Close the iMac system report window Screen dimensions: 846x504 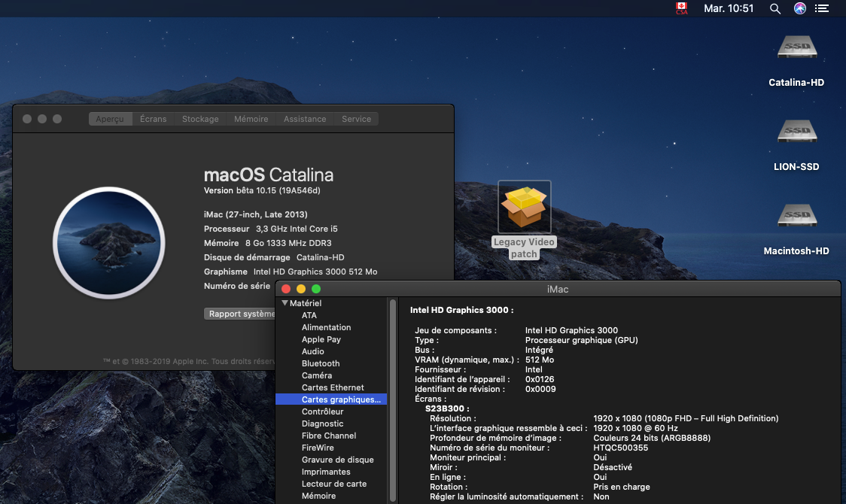286,289
